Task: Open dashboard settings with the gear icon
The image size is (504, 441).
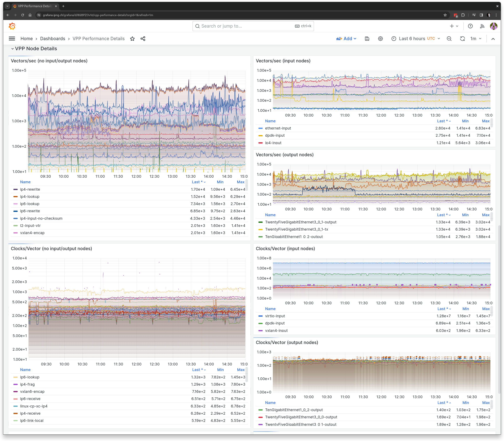Action: (380, 39)
